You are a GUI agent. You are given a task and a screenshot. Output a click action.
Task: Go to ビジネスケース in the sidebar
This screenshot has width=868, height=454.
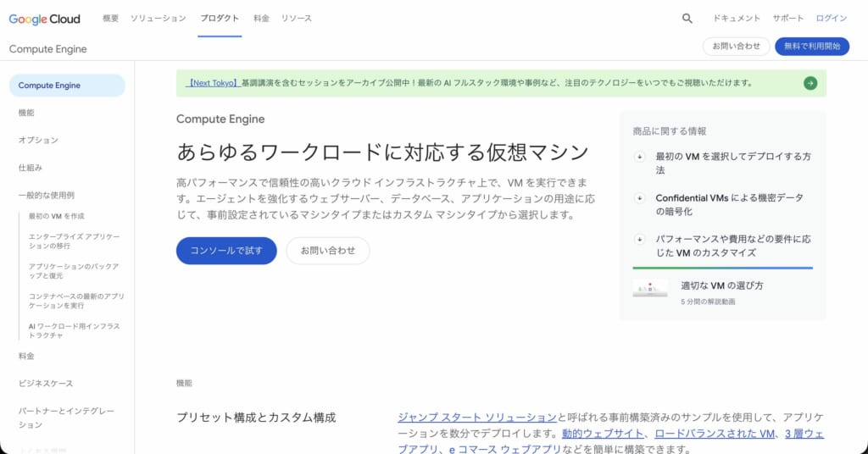46,383
